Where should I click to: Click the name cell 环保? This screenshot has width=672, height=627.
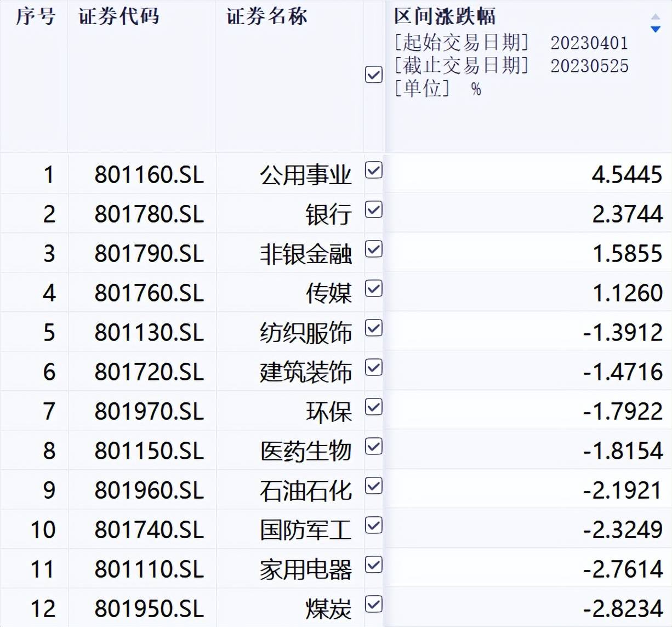click(329, 412)
